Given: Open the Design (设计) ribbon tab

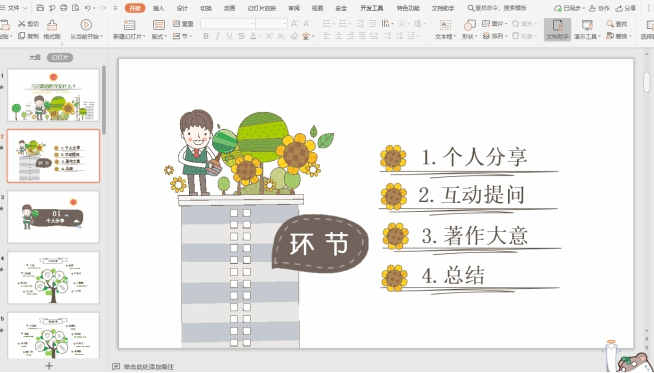Looking at the screenshot, I should [182, 8].
